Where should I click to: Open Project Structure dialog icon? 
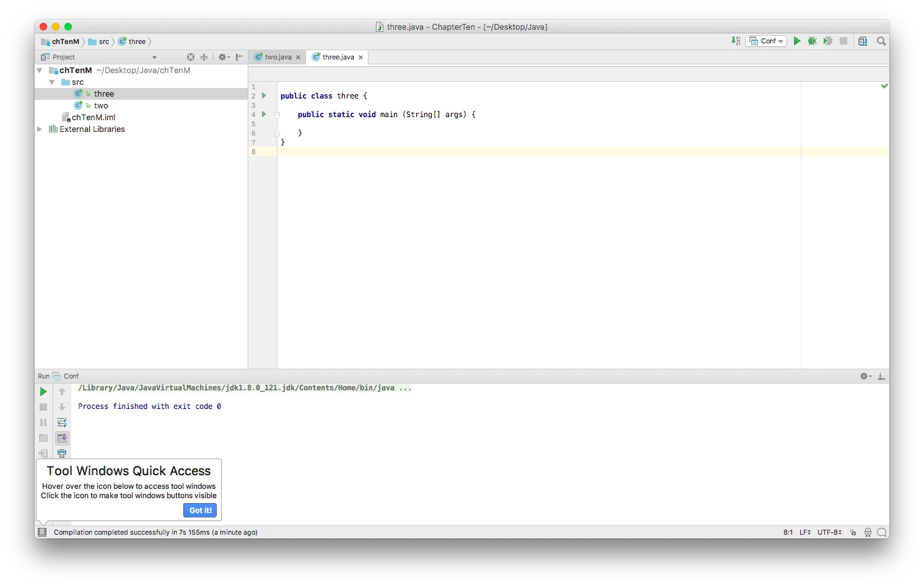(863, 41)
